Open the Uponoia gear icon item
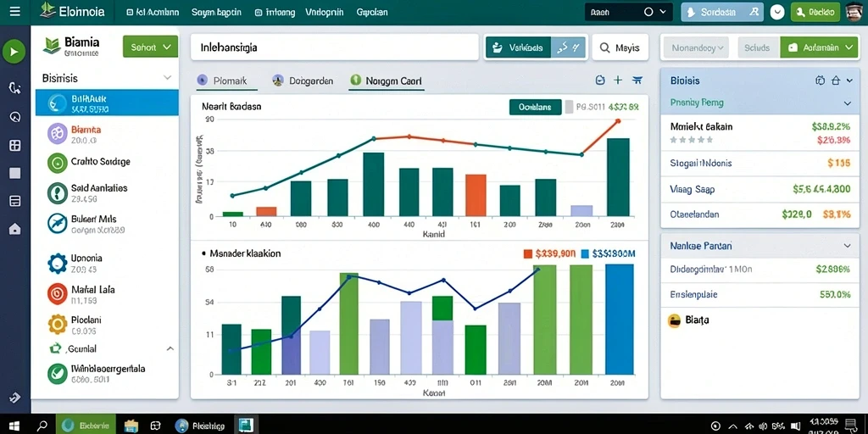The image size is (868, 434). (58, 263)
